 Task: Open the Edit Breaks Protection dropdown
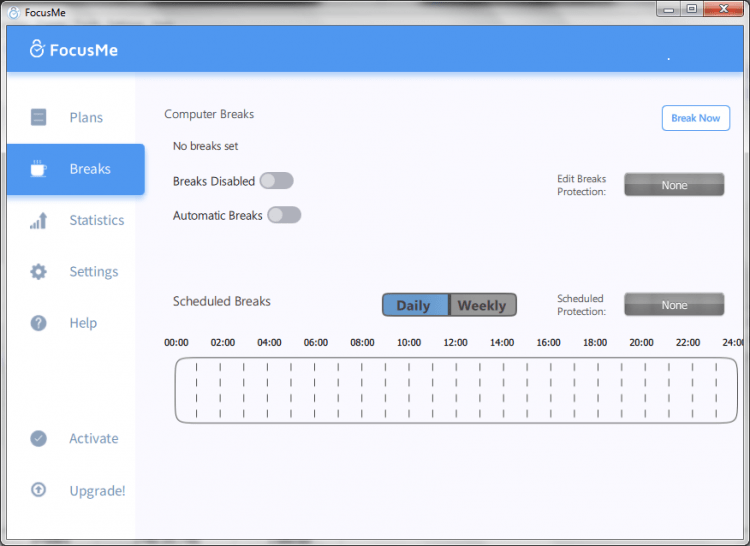(674, 185)
